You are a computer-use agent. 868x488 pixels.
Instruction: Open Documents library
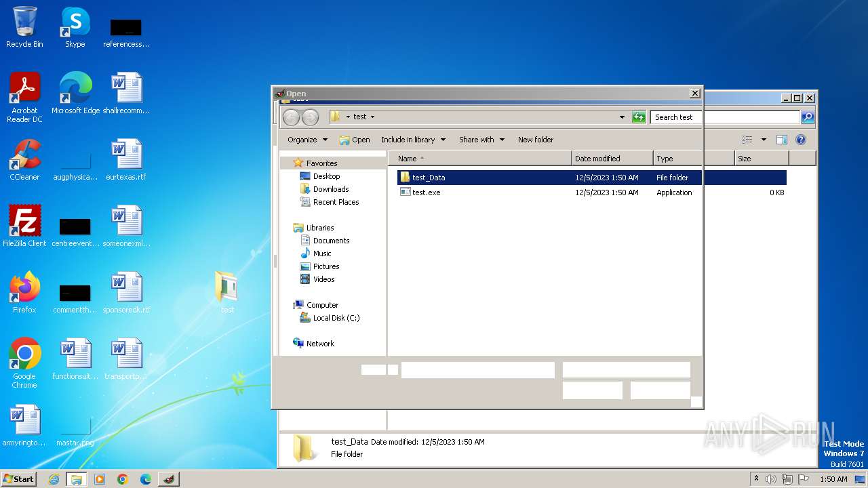[331, 241]
